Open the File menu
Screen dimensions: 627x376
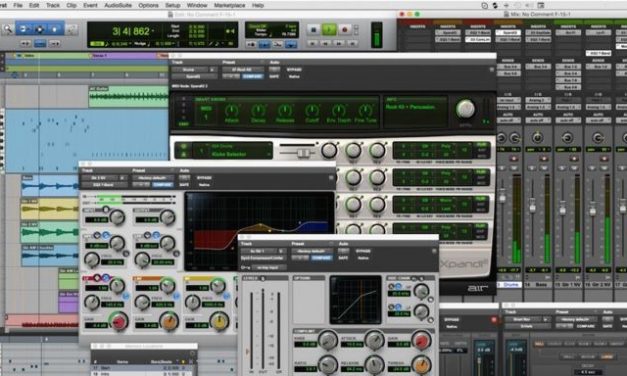18,5
